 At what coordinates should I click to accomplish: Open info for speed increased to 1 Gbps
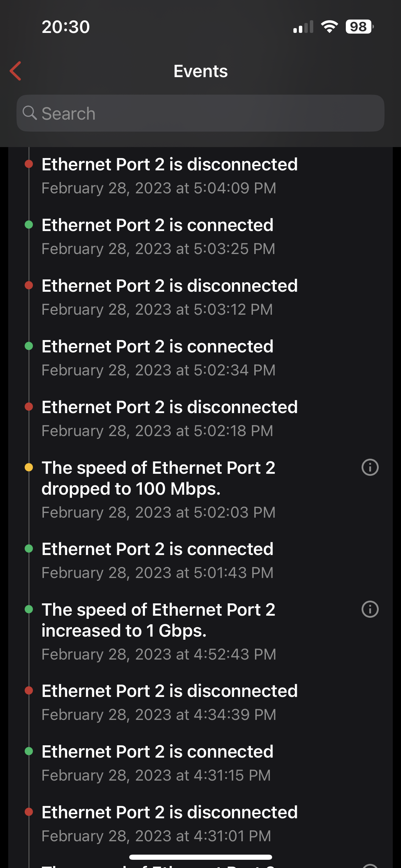coord(370,609)
